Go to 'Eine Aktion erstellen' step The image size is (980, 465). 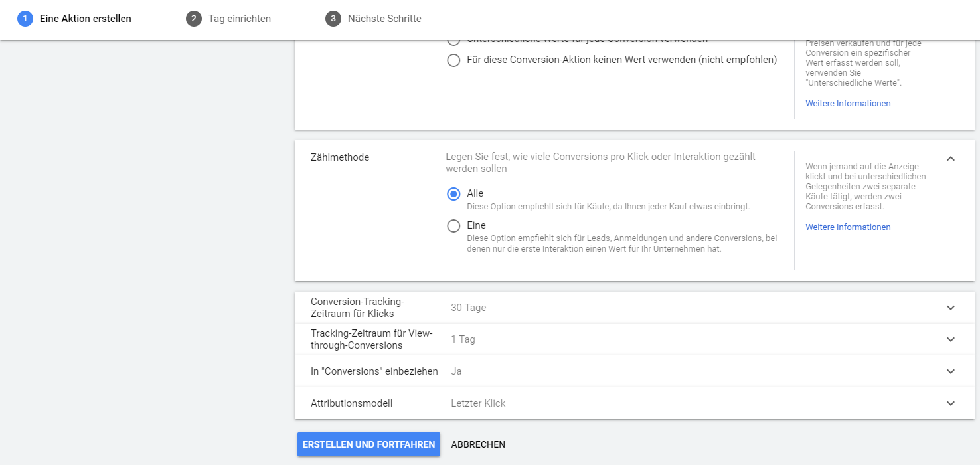[86, 19]
